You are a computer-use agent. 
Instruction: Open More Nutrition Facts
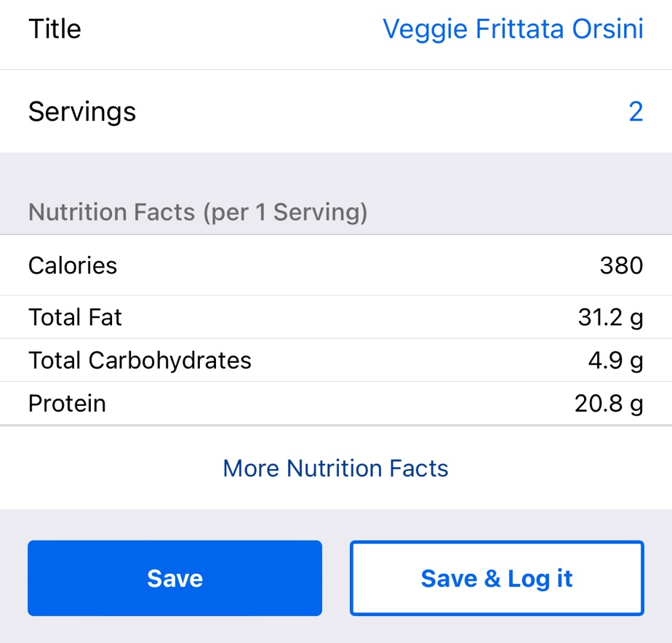(335, 468)
